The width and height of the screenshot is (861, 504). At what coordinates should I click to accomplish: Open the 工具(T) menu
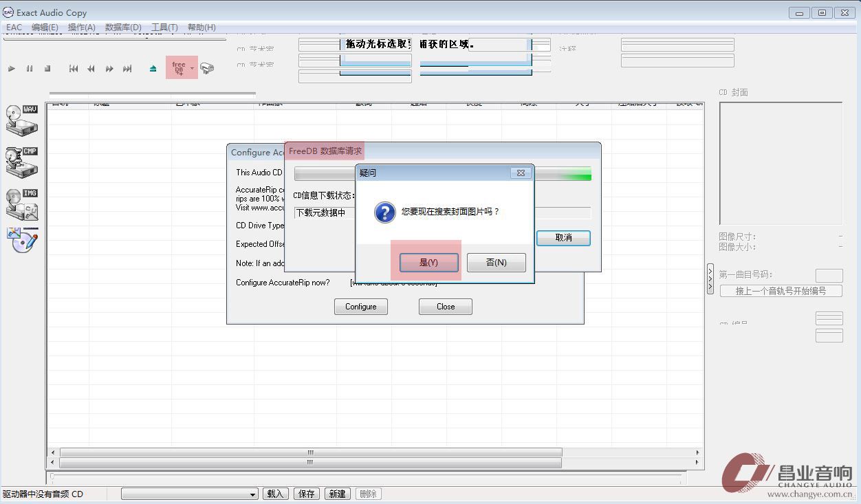164,28
